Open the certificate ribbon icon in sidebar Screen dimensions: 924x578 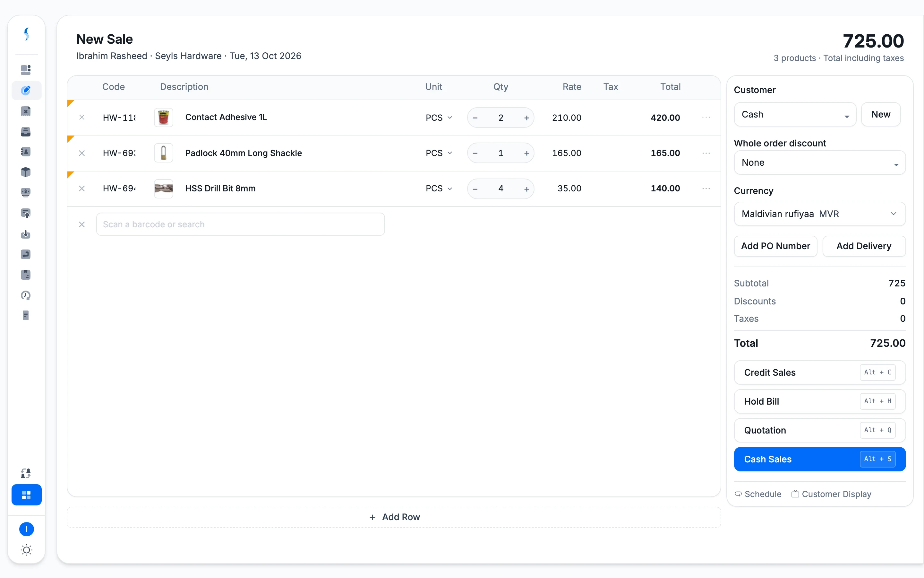pos(26,213)
